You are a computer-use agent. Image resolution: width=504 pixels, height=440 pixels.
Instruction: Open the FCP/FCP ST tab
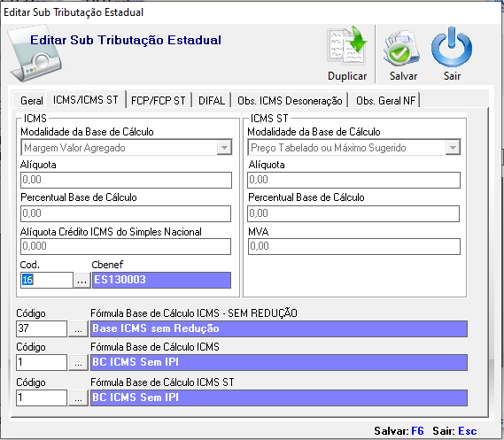click(159, 101)
